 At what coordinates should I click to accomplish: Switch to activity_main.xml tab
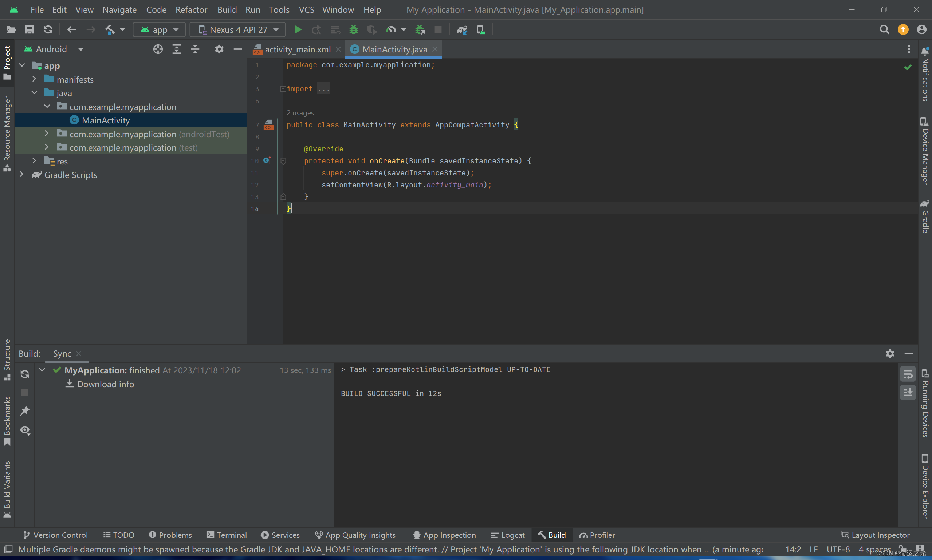click(x=297, y=49)
